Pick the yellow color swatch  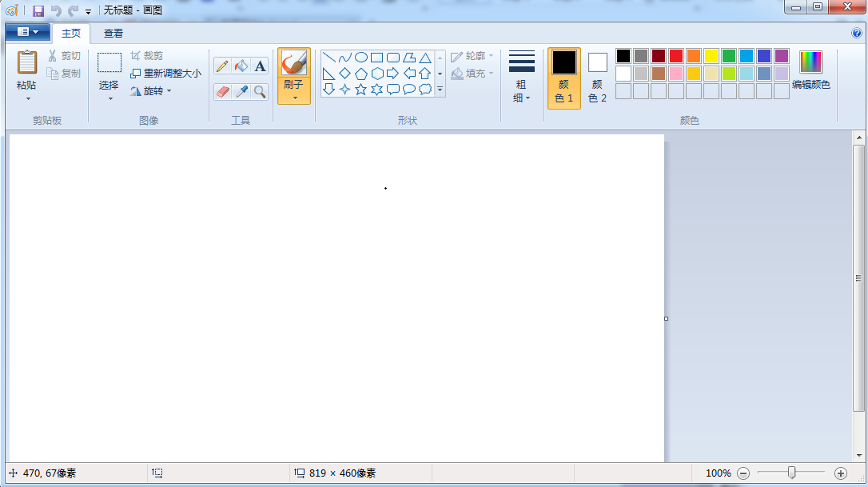pos(711,56)
